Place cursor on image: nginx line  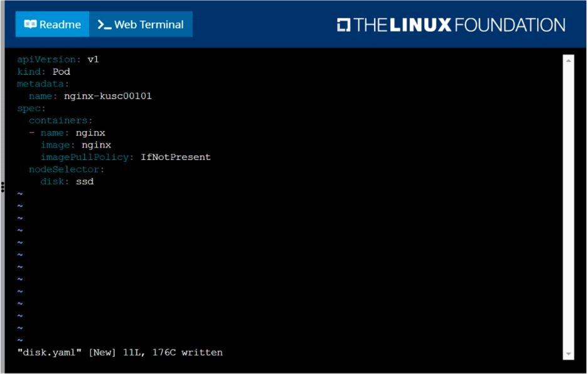75,145
